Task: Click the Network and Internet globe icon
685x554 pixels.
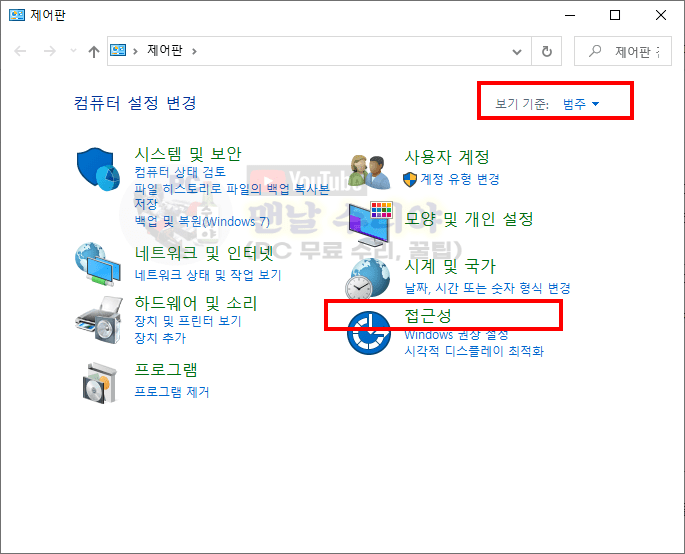Action: tap(97, 264)
